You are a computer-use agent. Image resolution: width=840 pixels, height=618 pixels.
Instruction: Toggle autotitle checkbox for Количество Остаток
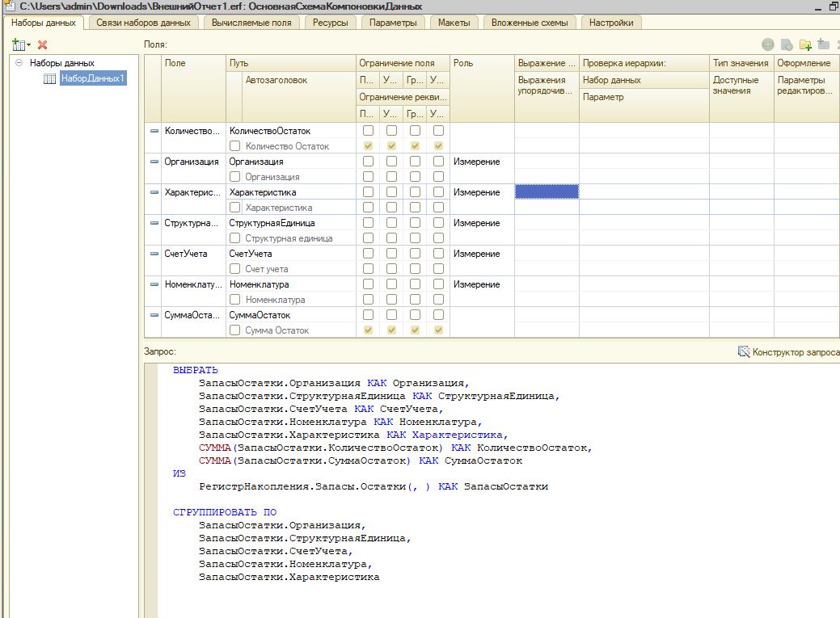coord(234,145)
